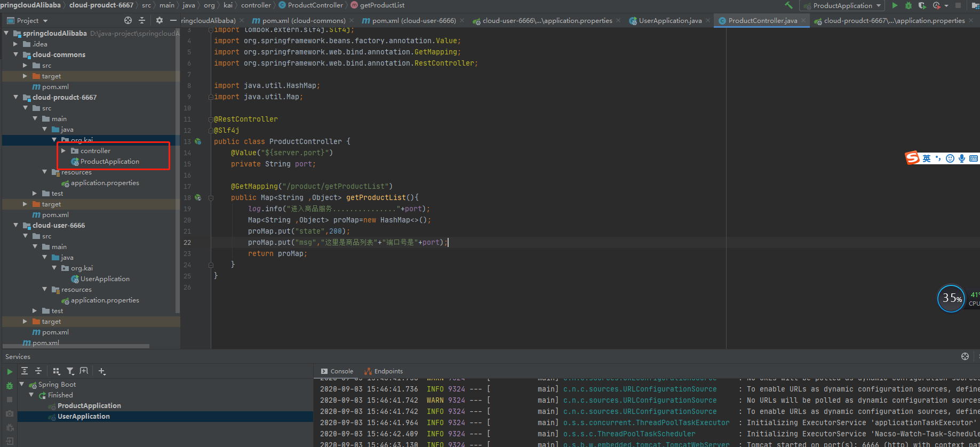The image size is (980, 447).
Task: Click the stop square in Services sidebar
Action: pos(10,399)
